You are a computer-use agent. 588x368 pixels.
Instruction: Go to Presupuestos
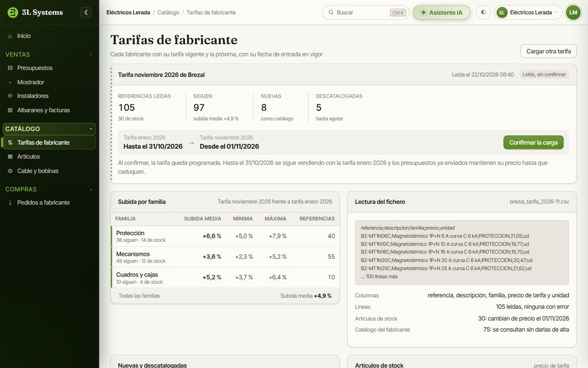[49, 68]
